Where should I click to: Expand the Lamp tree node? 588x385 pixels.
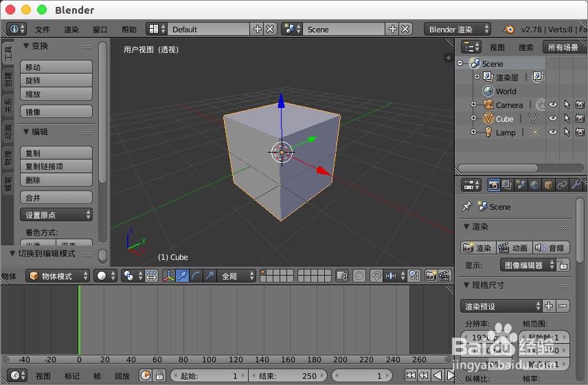473,132
